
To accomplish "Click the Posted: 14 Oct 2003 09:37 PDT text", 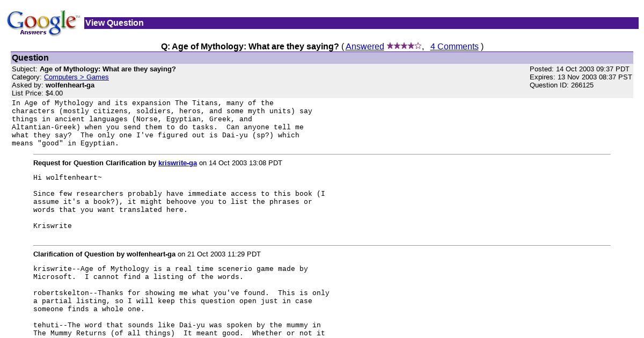I will point(579,69).
